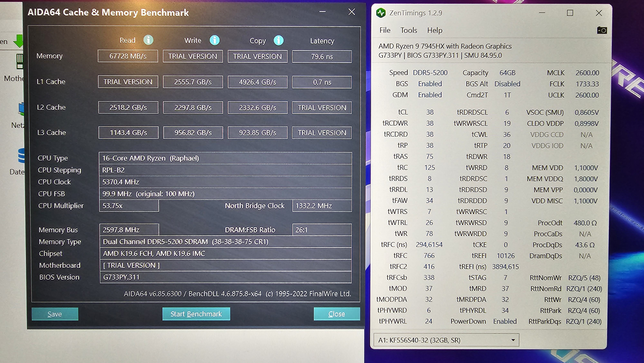The image size is (644, 363).
Task: Click the L1 Cache latency 0.7 ns
Action: pos(322,82)
